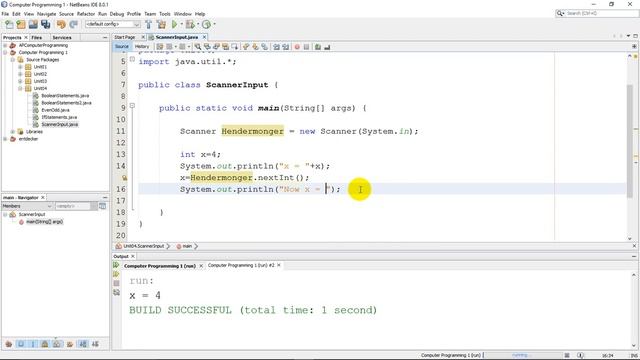Click the New File toolbar icon
Viewport: 640px width, 360px height.
(9, 24)
